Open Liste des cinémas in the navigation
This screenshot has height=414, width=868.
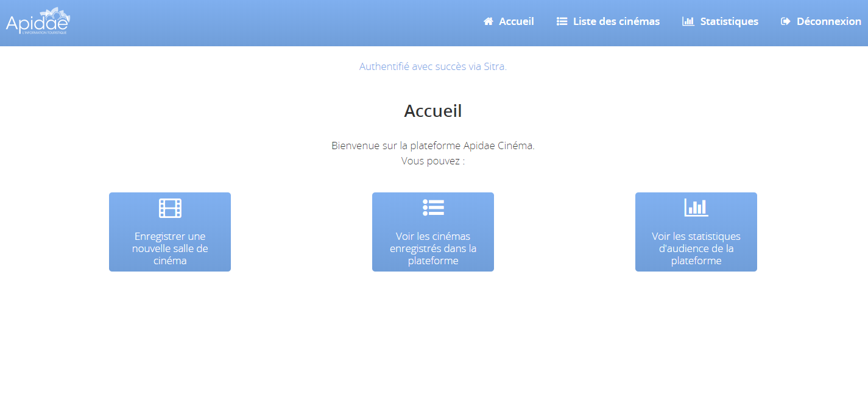tap(608, 21)
